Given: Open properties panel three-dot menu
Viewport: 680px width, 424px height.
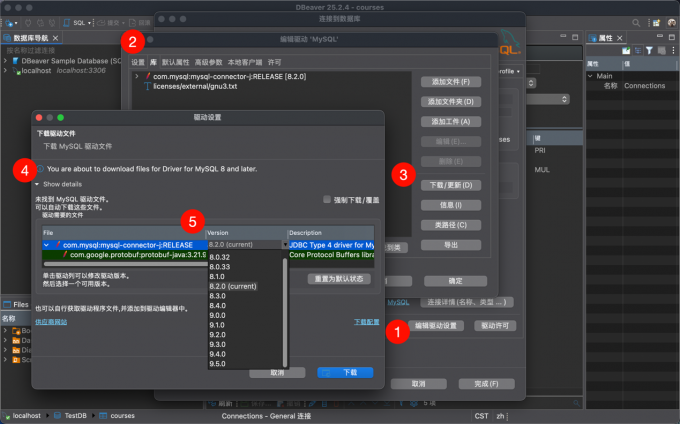Looking at the screenshot, I should [673, 51].
